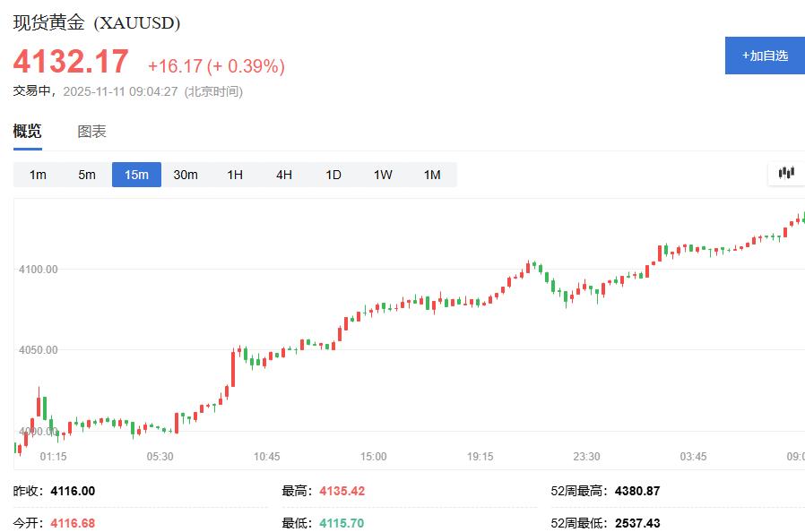Click the 最低 low price 4115.70

click(x=343, y=519)
